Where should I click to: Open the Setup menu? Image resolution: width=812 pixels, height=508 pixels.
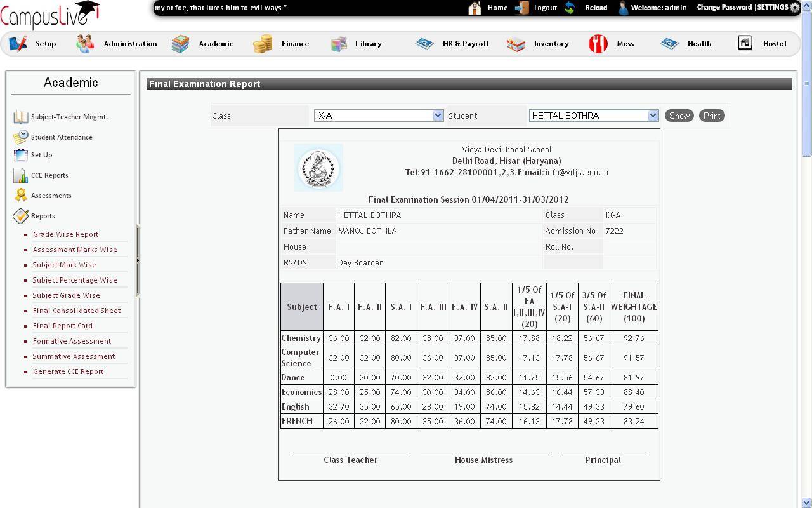[x=46, y=44]
